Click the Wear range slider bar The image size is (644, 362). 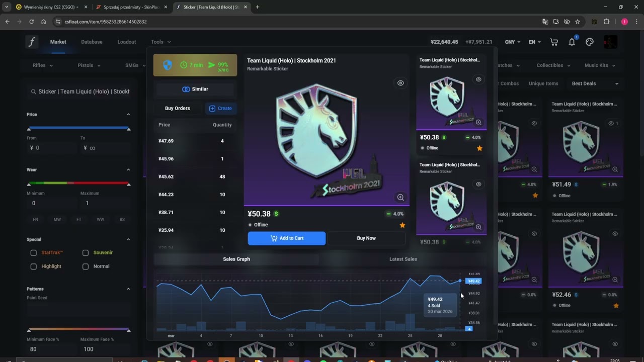point(78,183)
